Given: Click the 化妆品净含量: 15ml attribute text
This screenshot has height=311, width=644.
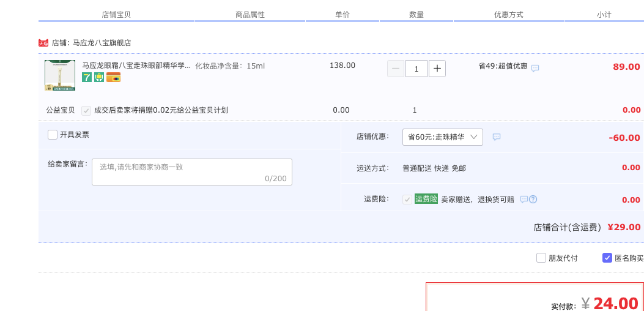Looking at the screenshot, I should [230, 66].
